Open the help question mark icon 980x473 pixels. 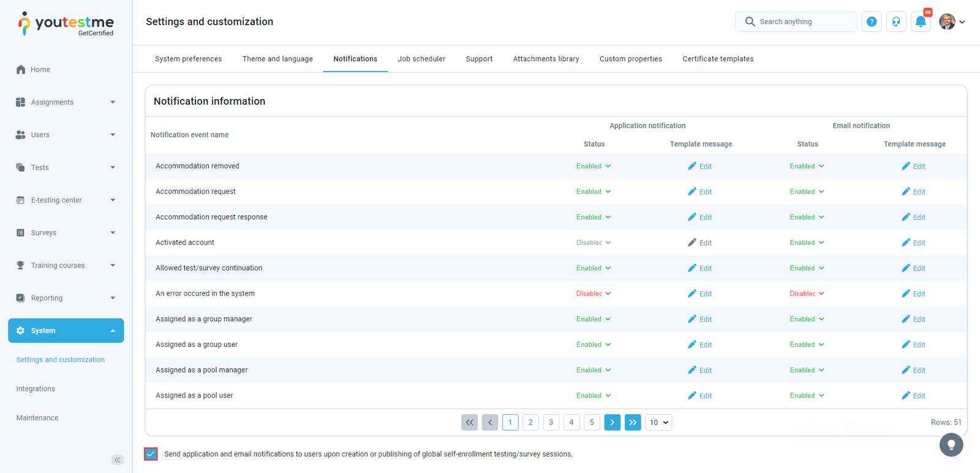click(872, 22)
